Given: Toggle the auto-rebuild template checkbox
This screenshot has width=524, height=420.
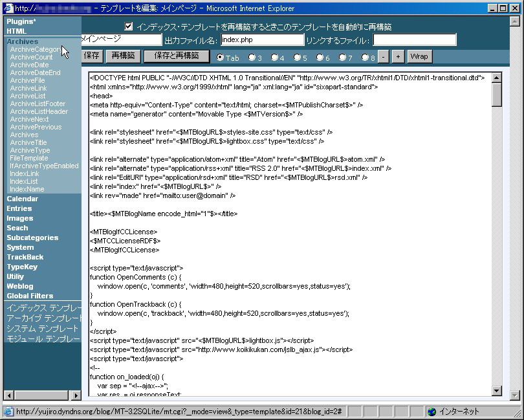Looking at the screenshot, I should click(128, 26).
